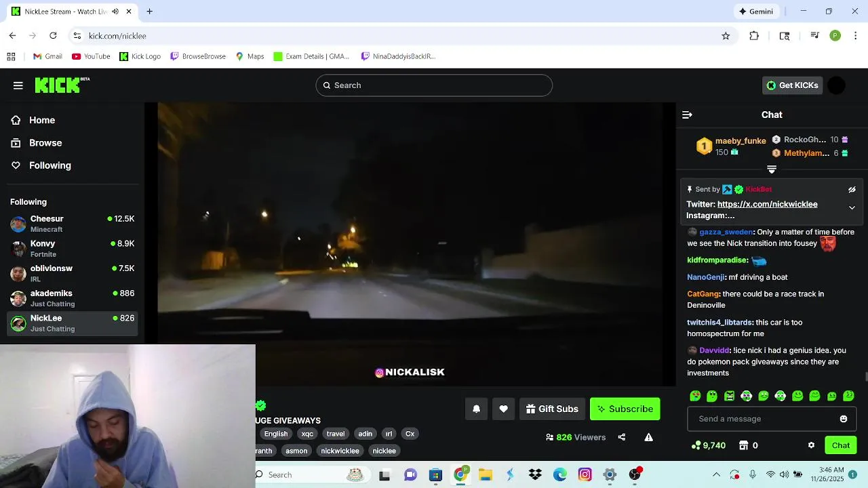Click the Davvidd username in chat

pos(715,350)
